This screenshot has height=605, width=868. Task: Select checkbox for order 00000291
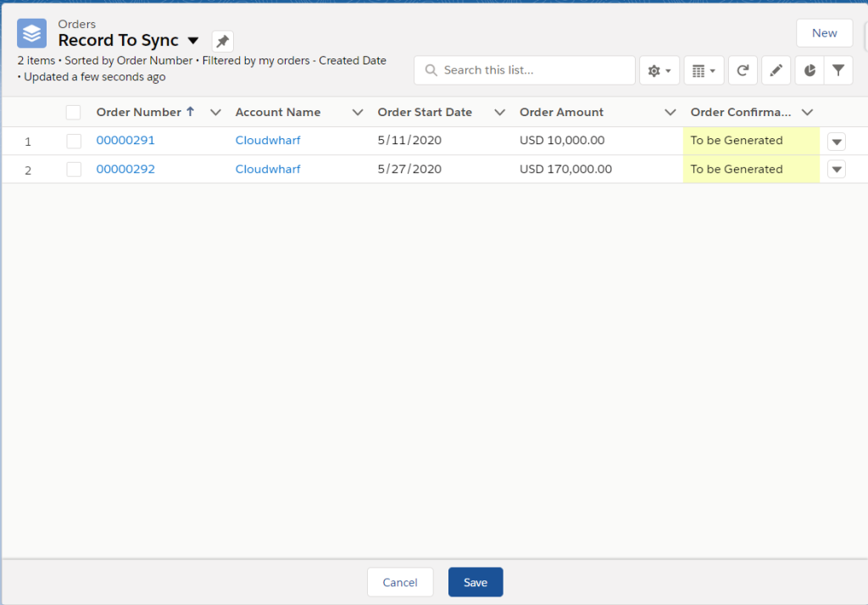(x=74, y=141)
